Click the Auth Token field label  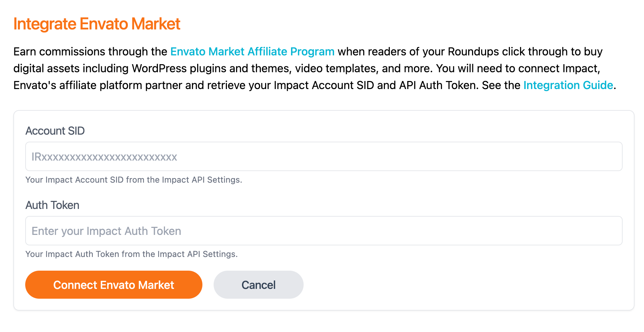[52, 205]
